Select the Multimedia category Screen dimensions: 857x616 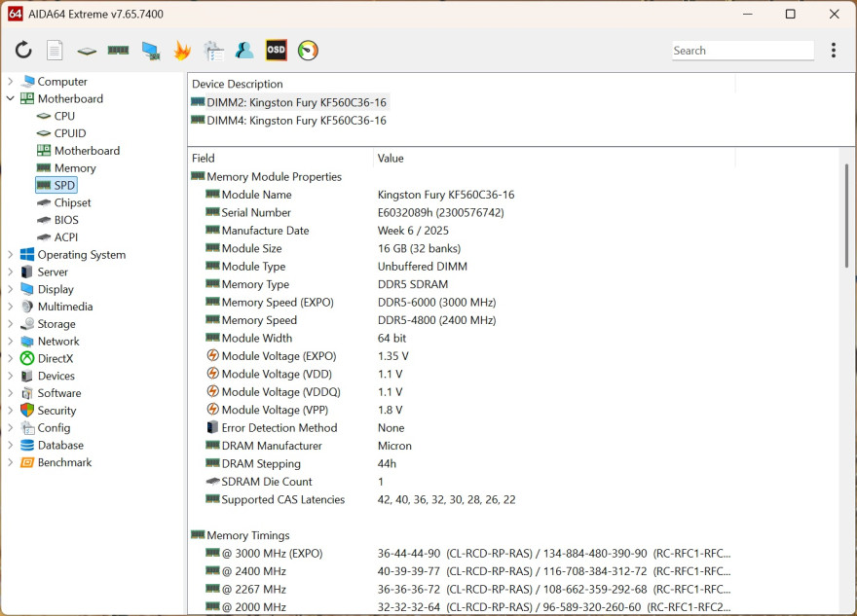56,307
